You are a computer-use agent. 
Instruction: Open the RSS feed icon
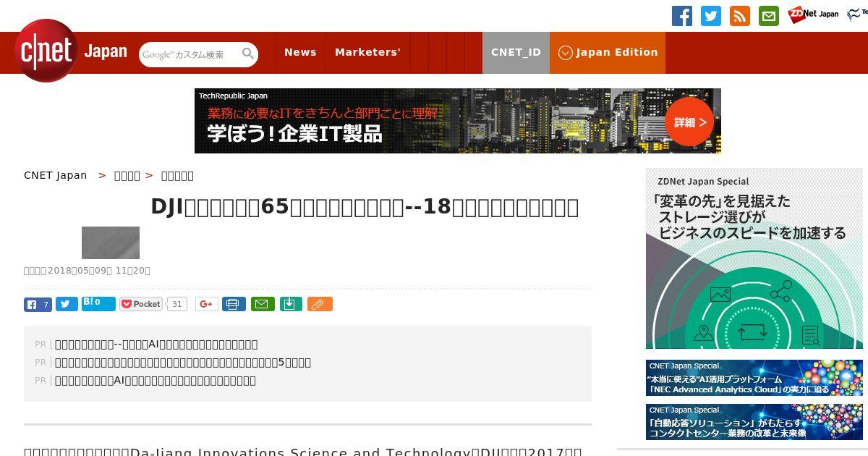740,16
